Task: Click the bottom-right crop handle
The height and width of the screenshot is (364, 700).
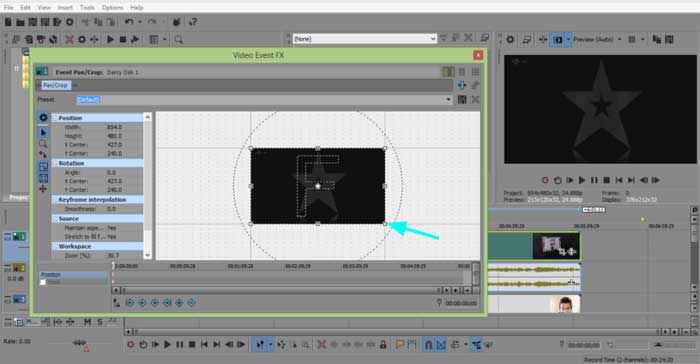Action: point(385,223)
